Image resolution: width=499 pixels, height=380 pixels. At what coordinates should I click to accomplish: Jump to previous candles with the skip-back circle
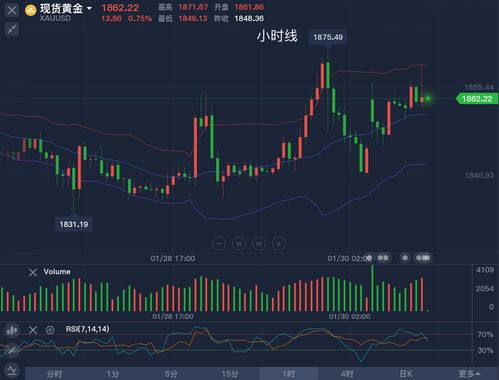click(239, 243)
